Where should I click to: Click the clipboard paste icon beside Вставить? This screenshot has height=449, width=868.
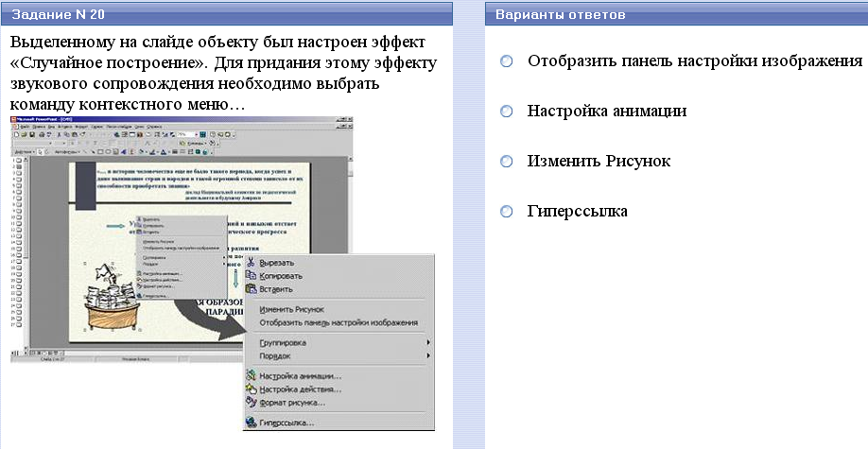tap(251, 288)
